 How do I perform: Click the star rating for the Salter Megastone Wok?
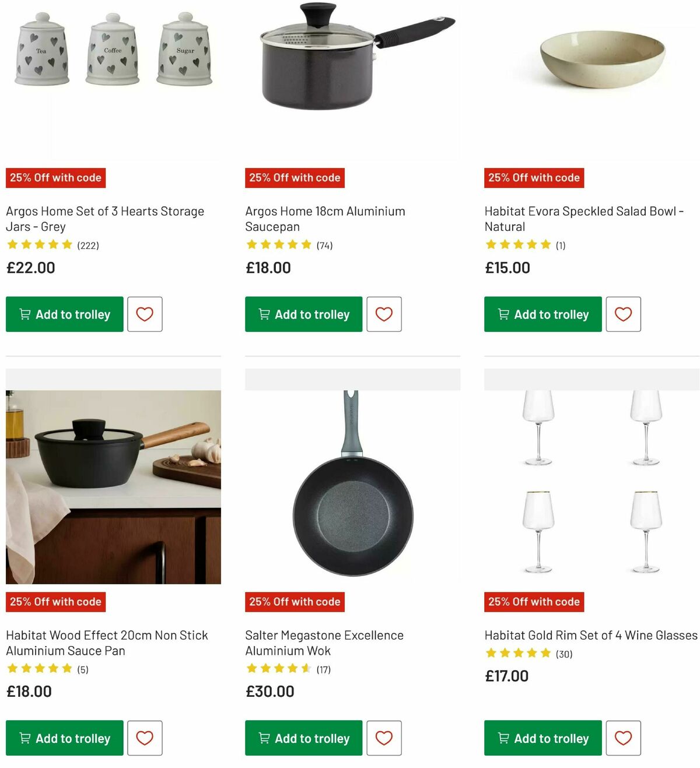pyautogui.click(x=279, y=668)
